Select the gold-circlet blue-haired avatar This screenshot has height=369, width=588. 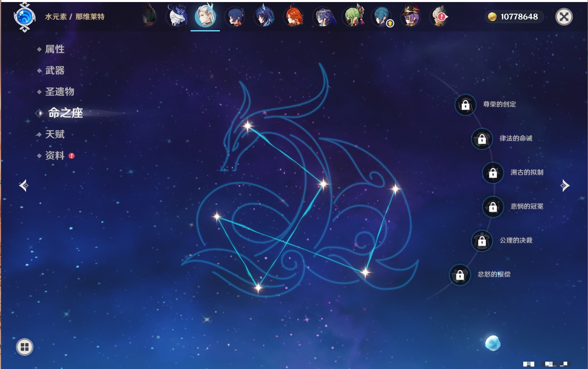click(323, 17)
